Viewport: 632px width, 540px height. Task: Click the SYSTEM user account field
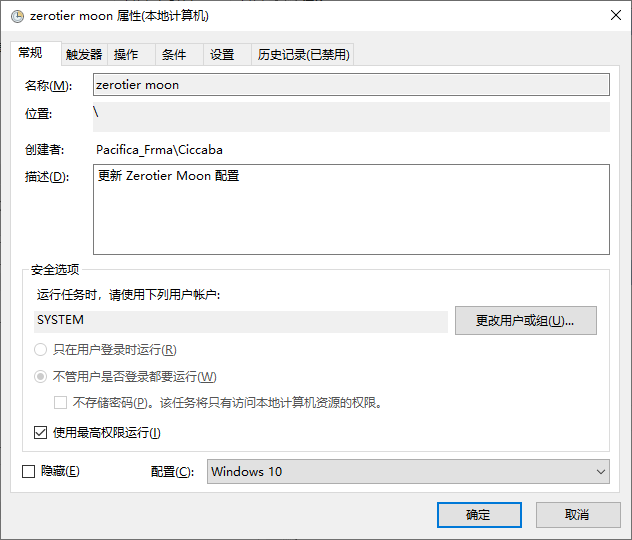[241, 321]
